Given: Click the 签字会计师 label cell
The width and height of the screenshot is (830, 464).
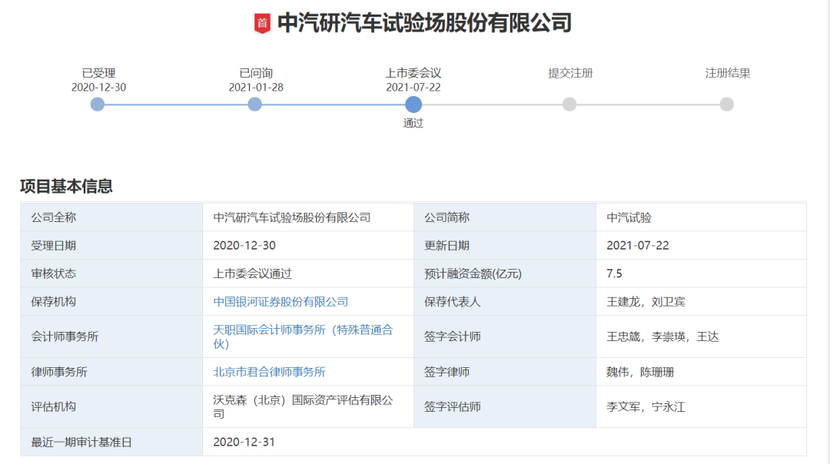Looking at the screenshot, I should (505, 336).
